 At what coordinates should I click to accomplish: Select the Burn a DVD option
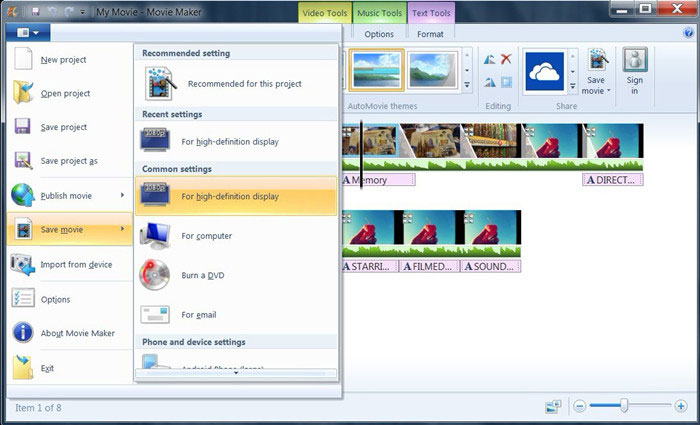coord(236,275)
